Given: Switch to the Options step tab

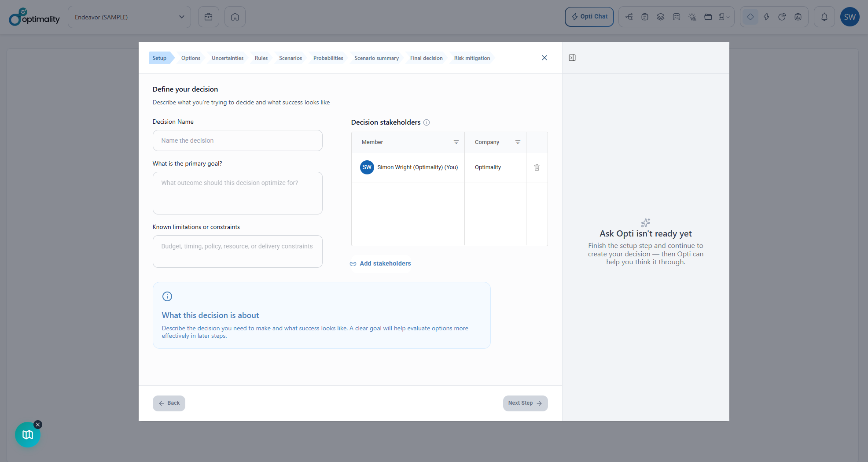Looking at the screenshot, I should tap(191, 58).
